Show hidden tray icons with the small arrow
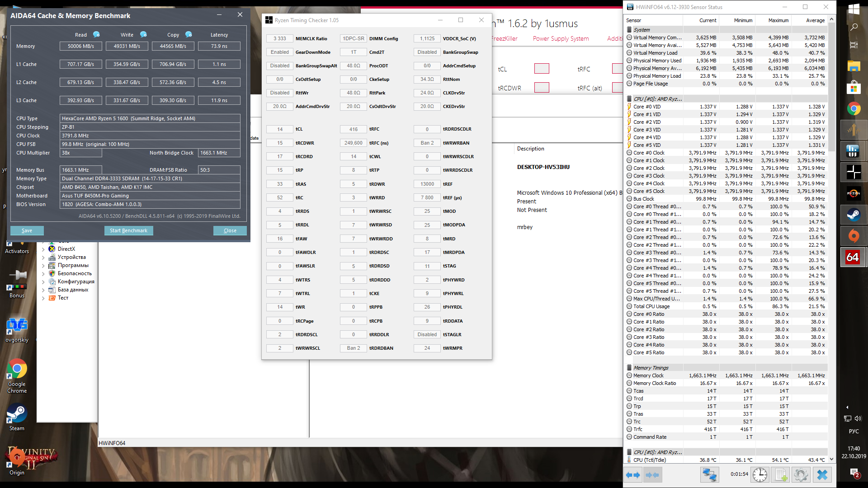The width and height of the screenshot is (868, 488). (x=847, y=407)
